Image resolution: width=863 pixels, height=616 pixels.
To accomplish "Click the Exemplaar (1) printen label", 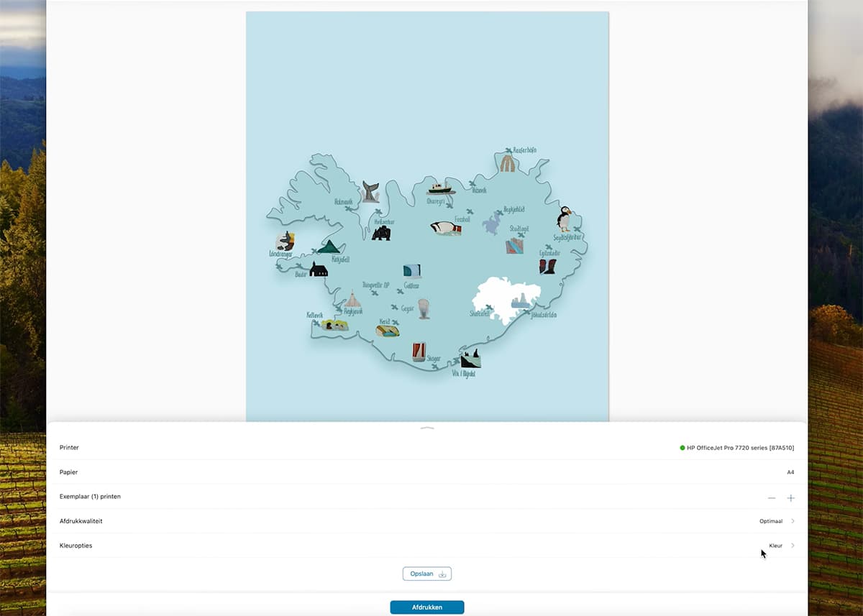I will [x=91, y=497].
